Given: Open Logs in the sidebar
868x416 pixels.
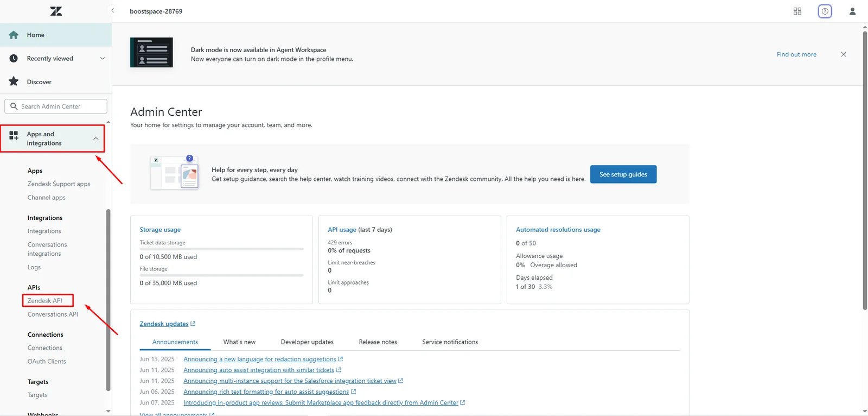Looking at the screenshot, I should (x=34, y=267).
